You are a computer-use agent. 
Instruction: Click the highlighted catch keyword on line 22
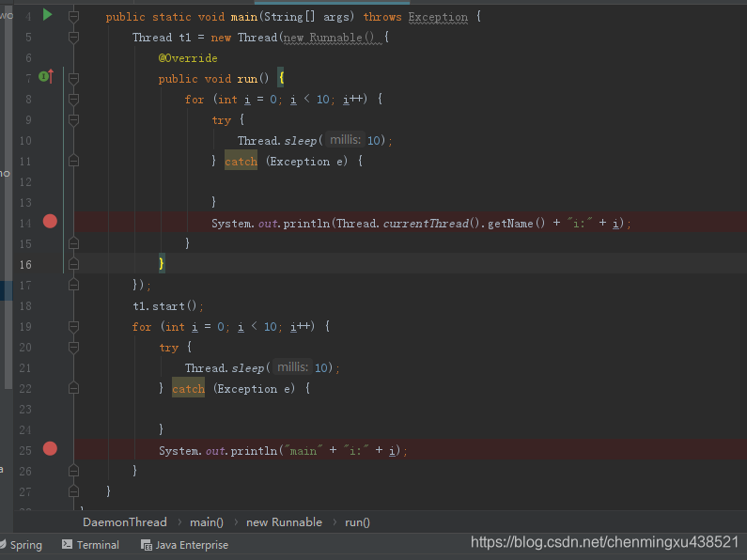[189, 389]
